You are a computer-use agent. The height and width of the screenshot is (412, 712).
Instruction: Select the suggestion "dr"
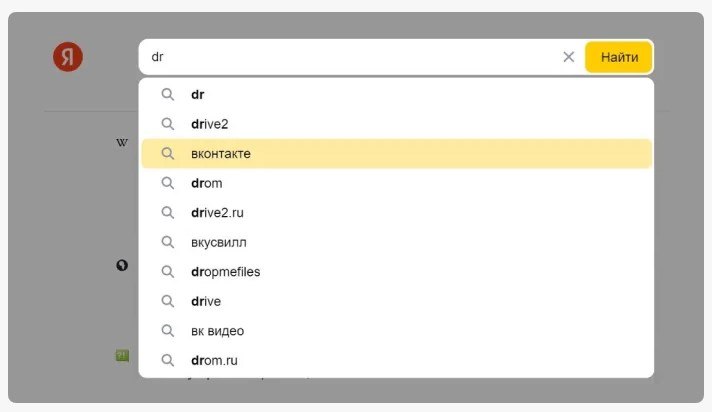pos(396,94)
